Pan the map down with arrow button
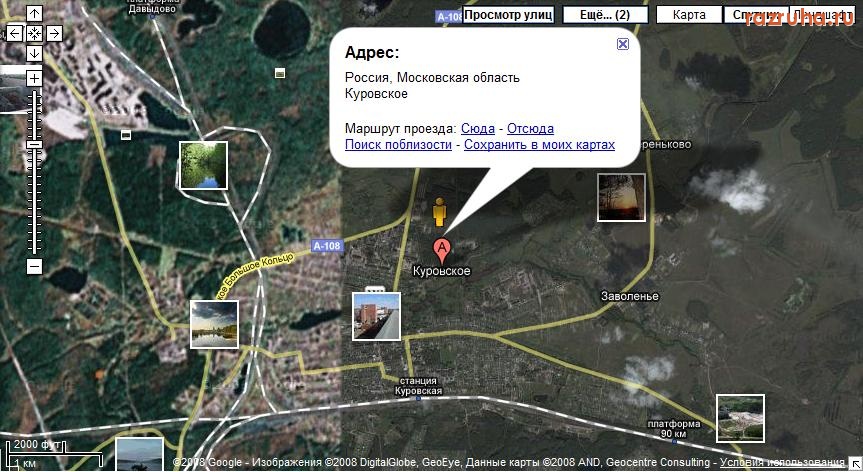863x472 pixels. point(34,53)
